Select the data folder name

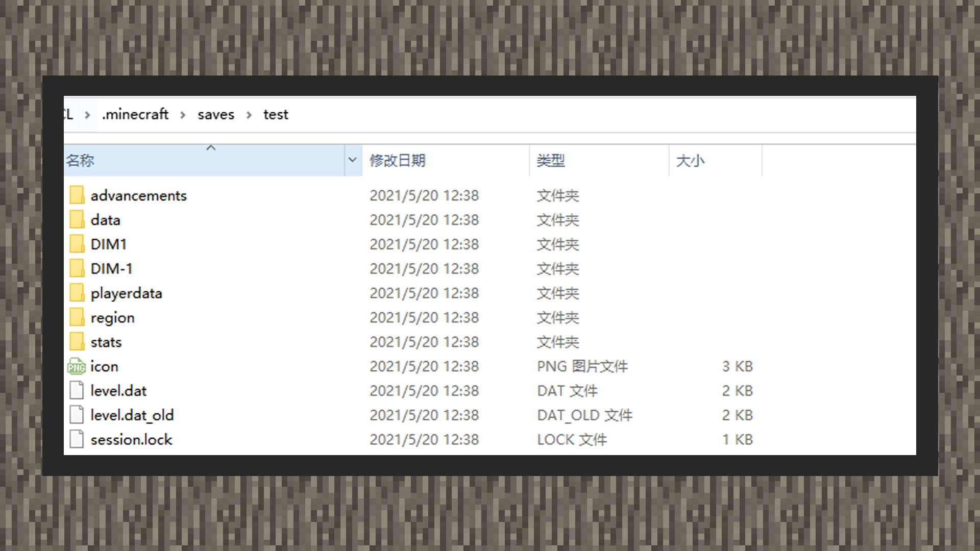pos(106,220)
